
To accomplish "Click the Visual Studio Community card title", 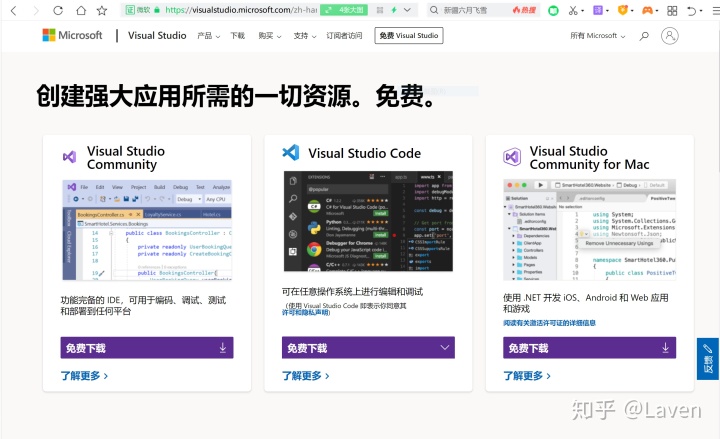I will (x=125, y=158).
